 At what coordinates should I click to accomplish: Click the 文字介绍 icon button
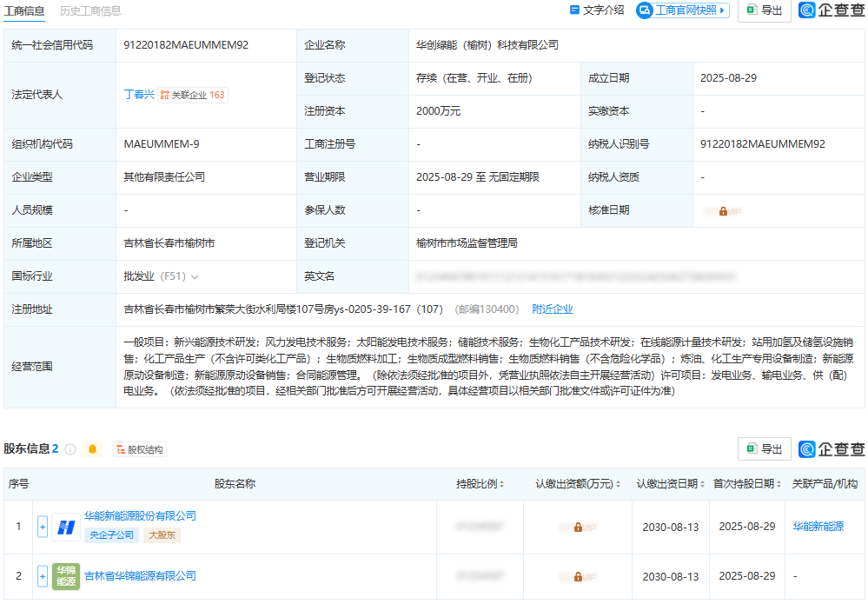pyautogui.click(x=596, y=10)
